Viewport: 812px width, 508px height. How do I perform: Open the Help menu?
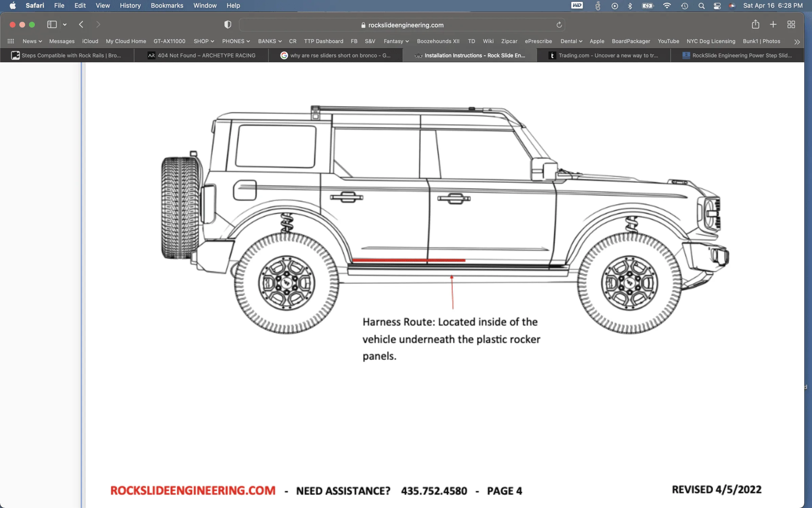click(x=233, y=5)
